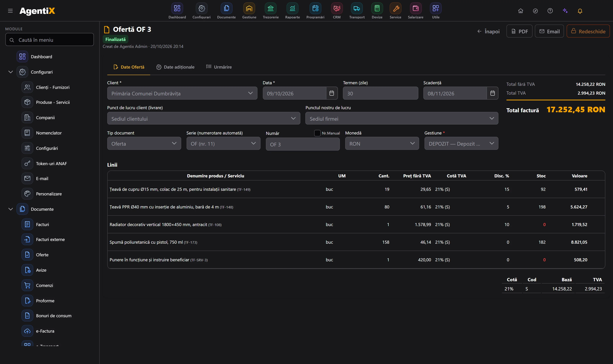Collapse the Documente sidebar section
Image resolution: width=613 pixels, height=364 pixels.
(x=11, y=209)
